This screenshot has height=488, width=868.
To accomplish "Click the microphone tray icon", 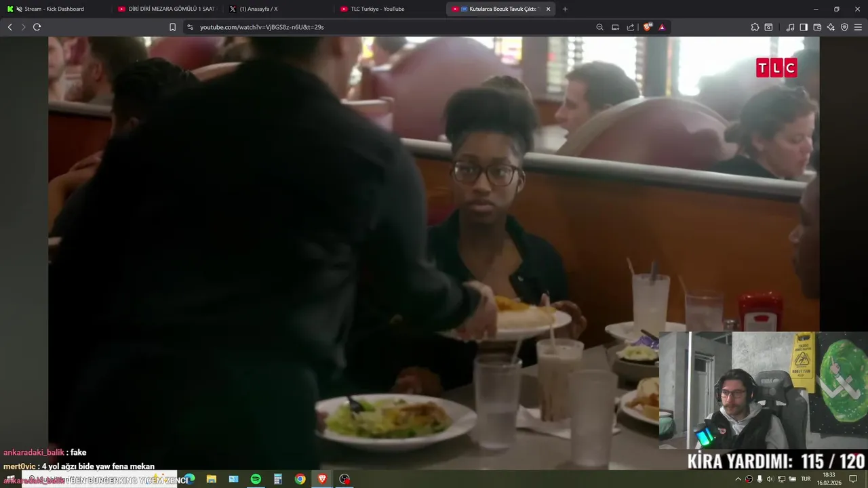I will click(759, 479).
